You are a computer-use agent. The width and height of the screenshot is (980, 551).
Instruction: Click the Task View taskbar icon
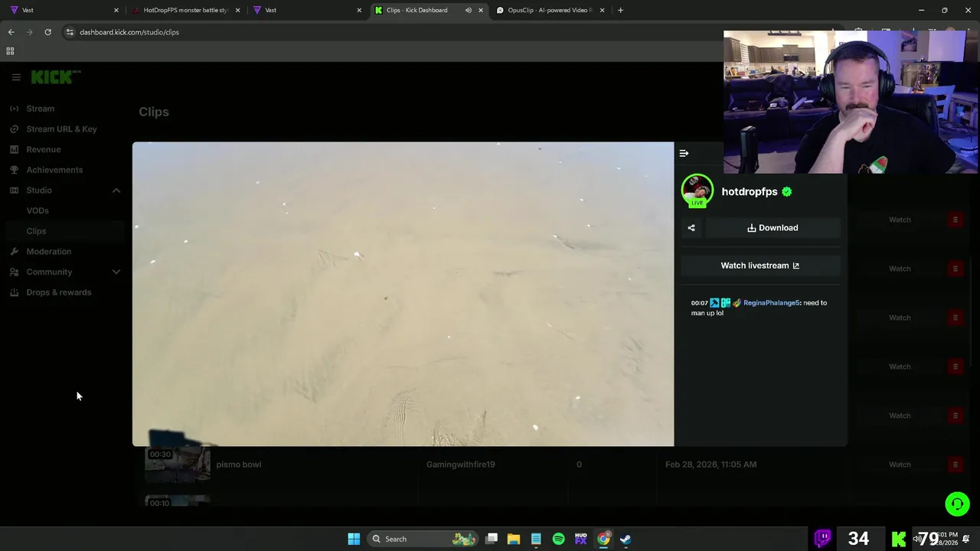point(492,539)
